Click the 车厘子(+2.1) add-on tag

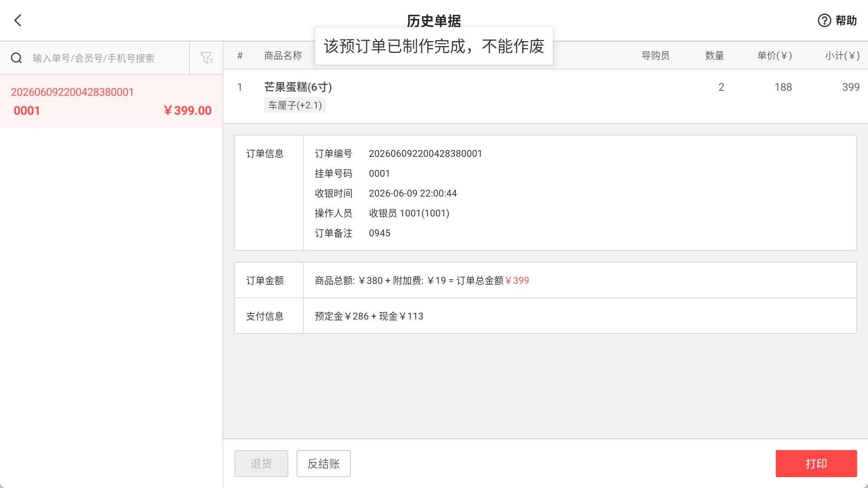295,105
